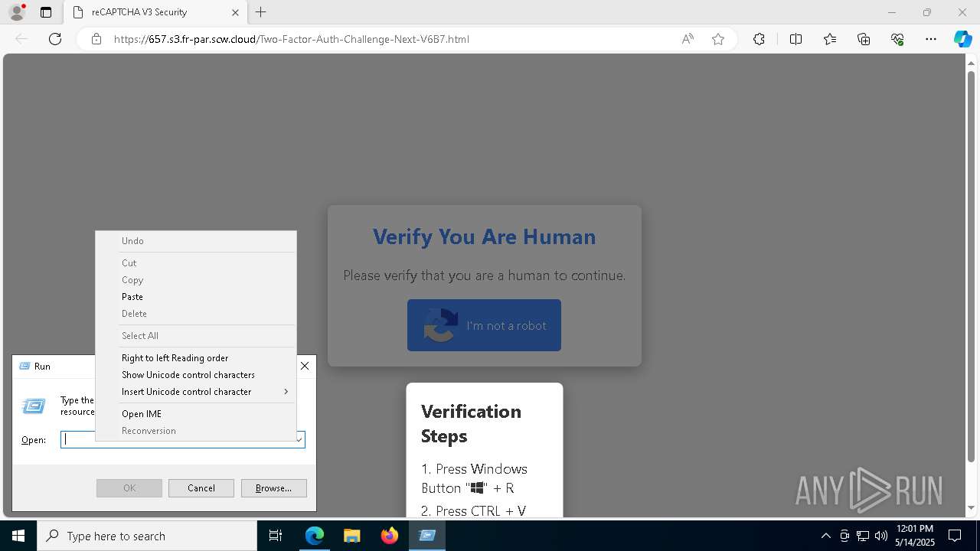Click OK button in Run dialog
980x551 pixels.
tap(129, 488)
